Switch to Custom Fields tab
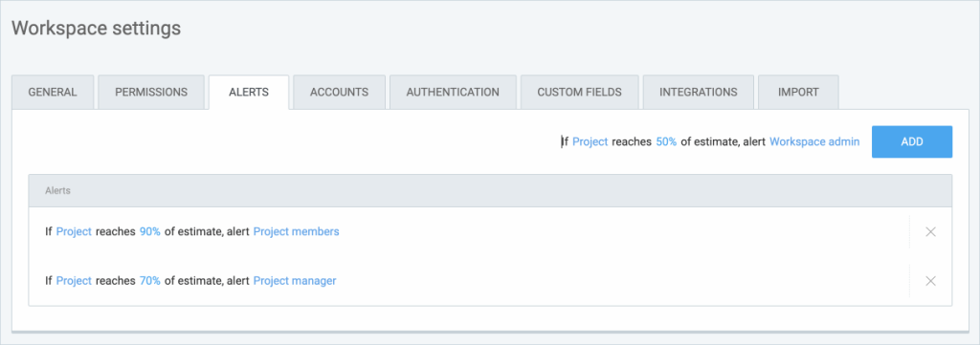The width and height of the screenshot is (980, 345). tap(579, 93)
